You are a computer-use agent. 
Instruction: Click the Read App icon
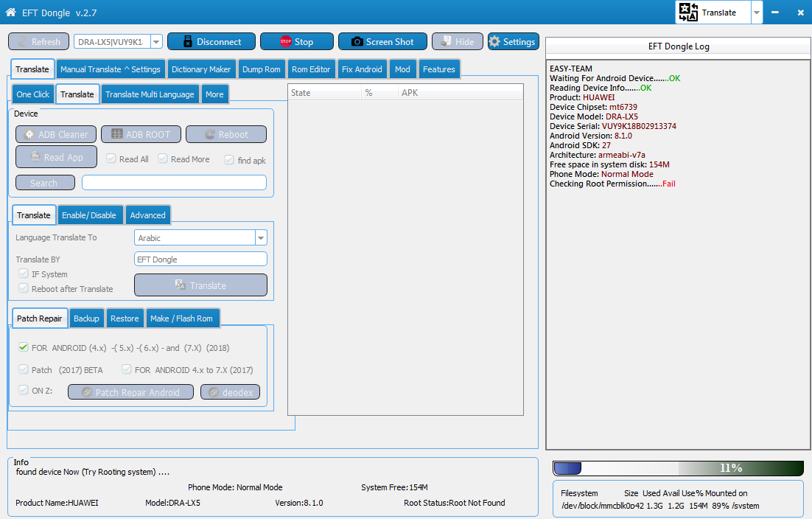pyautogui.click(x=35, y=156)
